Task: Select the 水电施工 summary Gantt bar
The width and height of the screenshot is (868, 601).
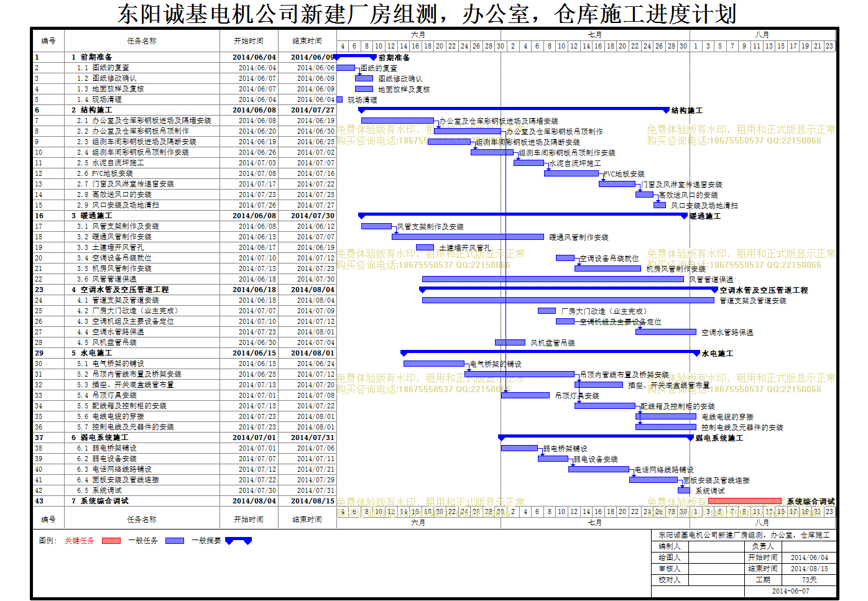Action: click(x=550, y=353)
